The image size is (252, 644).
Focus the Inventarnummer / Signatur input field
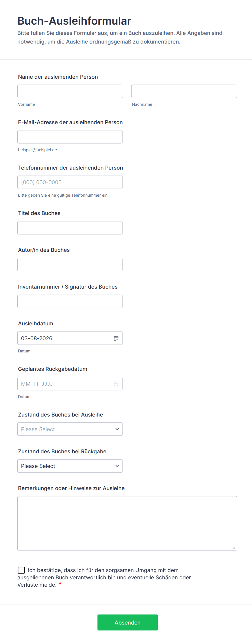pos(70,301)
